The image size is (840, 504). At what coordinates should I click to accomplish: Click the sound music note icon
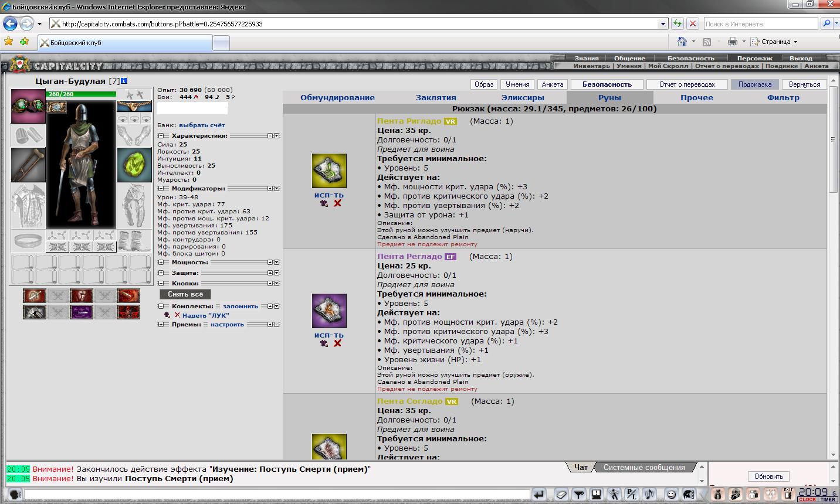[648, 494]
